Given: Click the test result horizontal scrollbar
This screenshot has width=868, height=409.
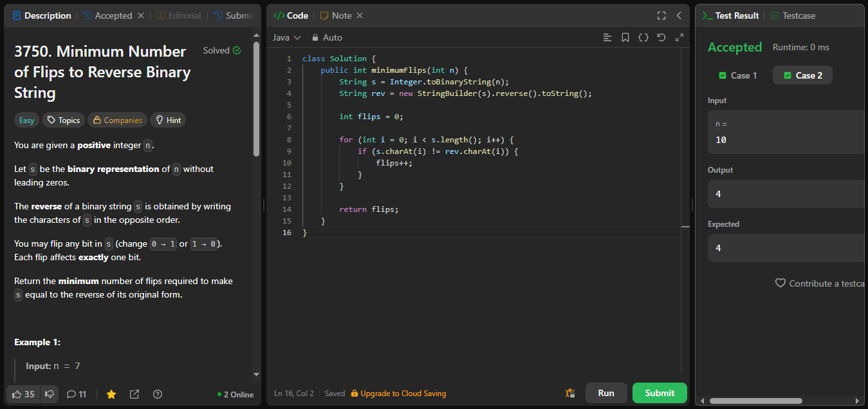Looking at the screenshot, I should click(x=755, y=401).
